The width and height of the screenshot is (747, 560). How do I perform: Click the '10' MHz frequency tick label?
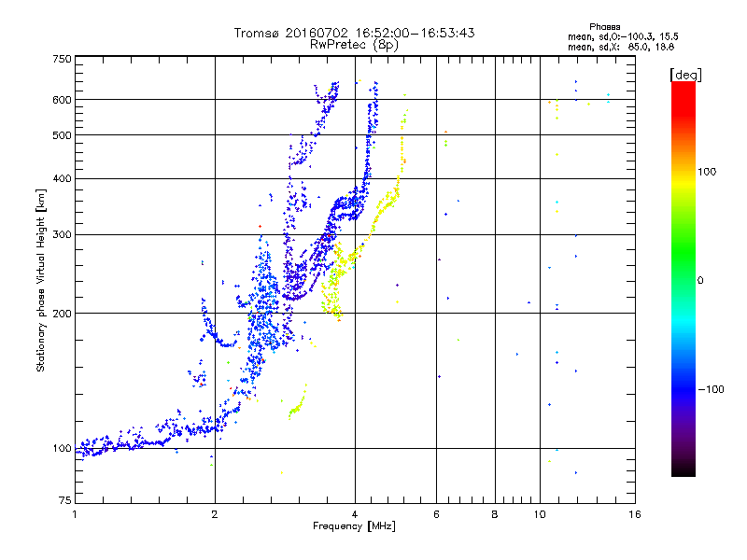click(x=540, y=514)
